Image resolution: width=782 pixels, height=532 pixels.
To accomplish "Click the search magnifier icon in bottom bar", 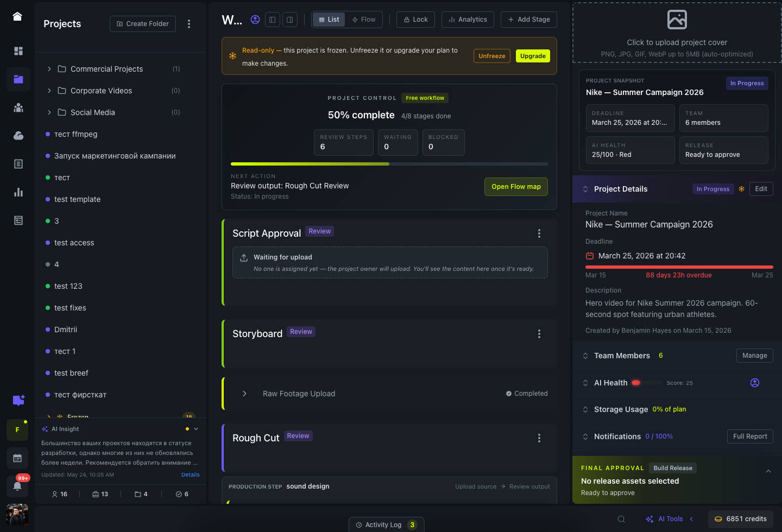I will (621, 519).
